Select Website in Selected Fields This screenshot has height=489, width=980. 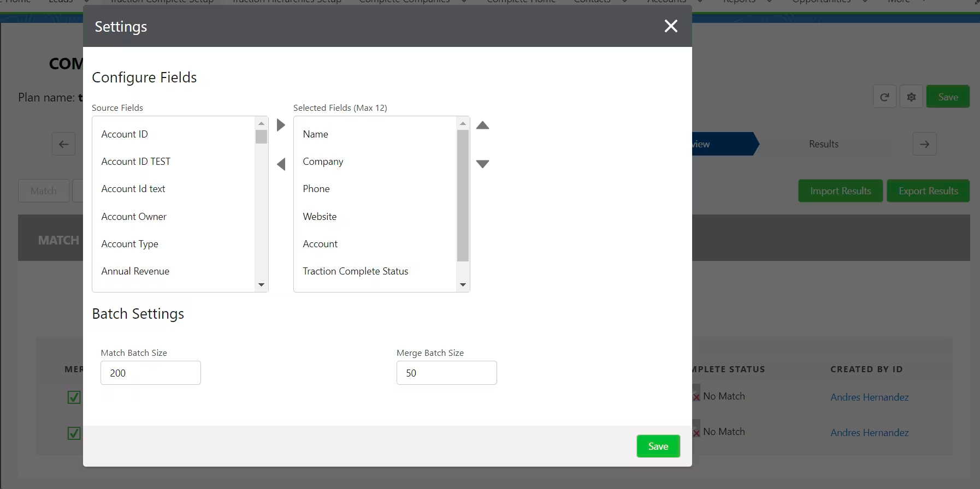pos(375,217)
